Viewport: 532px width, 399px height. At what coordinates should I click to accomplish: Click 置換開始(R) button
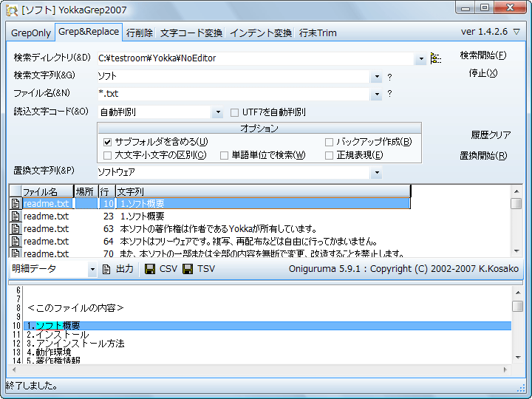483,156
